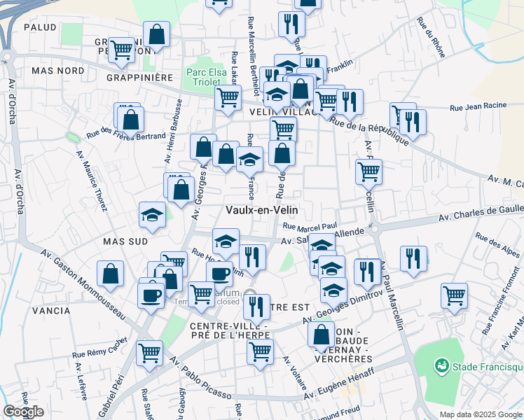Select the shopping cart near Rue Francine Fromont
Viewport: 524px width, 420px height.
pos(454,295)
